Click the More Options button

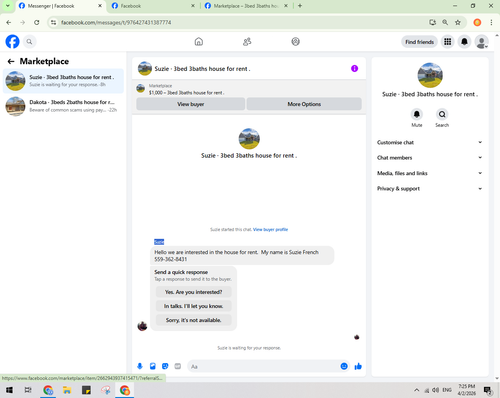pos(304,104)
